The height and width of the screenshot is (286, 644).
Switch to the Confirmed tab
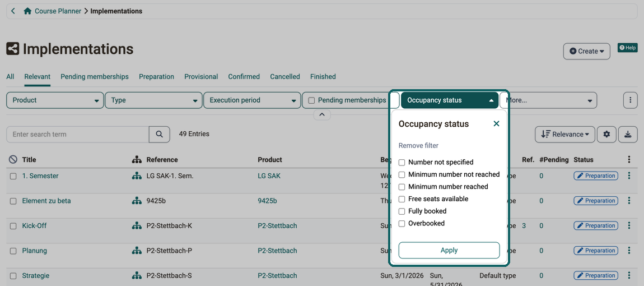[x=244, y=76]
